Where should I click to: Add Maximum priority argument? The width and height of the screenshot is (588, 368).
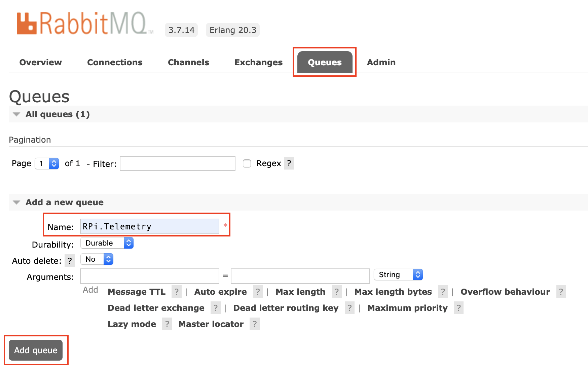[407, 308]
